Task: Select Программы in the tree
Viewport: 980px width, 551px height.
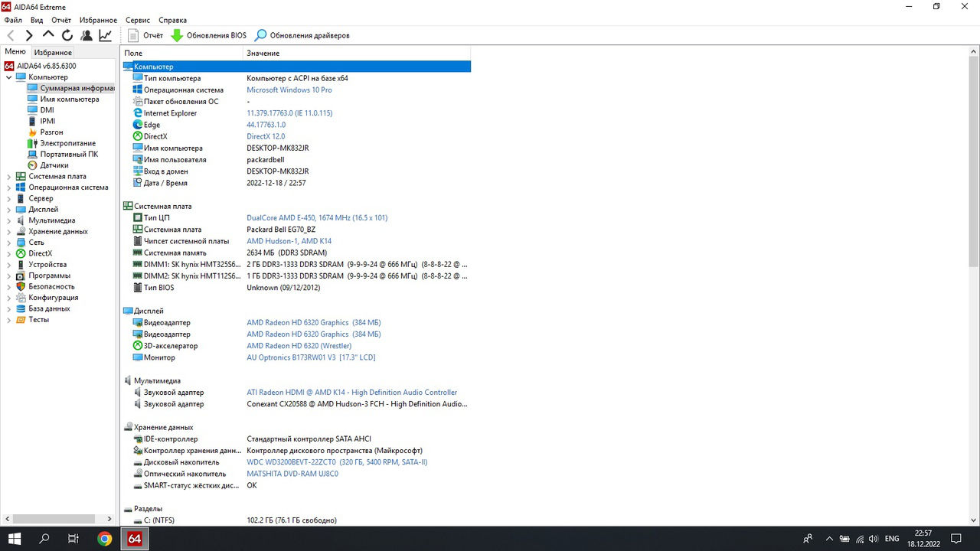Action: 49,275
